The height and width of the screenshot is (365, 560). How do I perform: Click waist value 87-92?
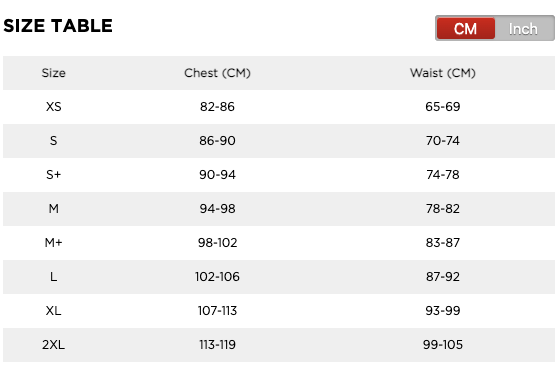point(442,277)
